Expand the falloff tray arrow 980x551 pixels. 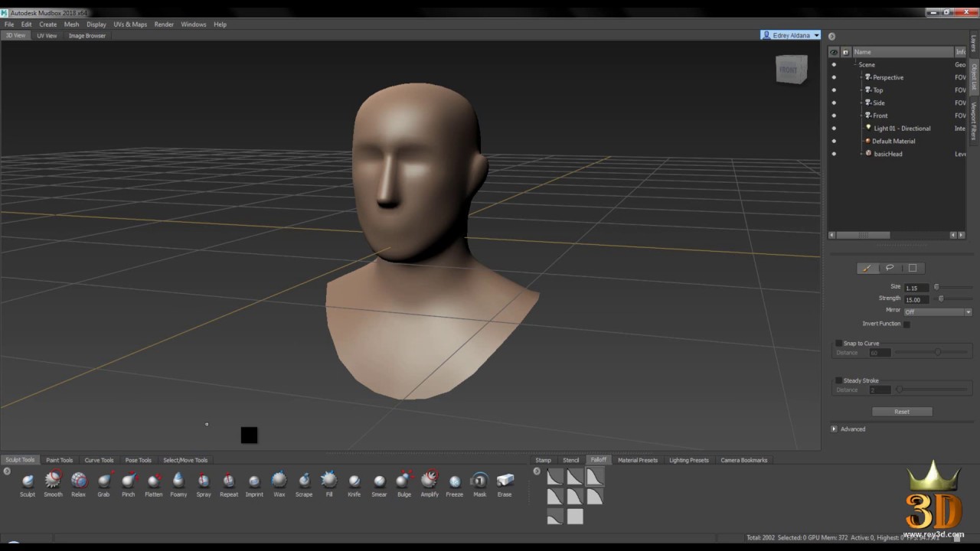tap(537, 471)
